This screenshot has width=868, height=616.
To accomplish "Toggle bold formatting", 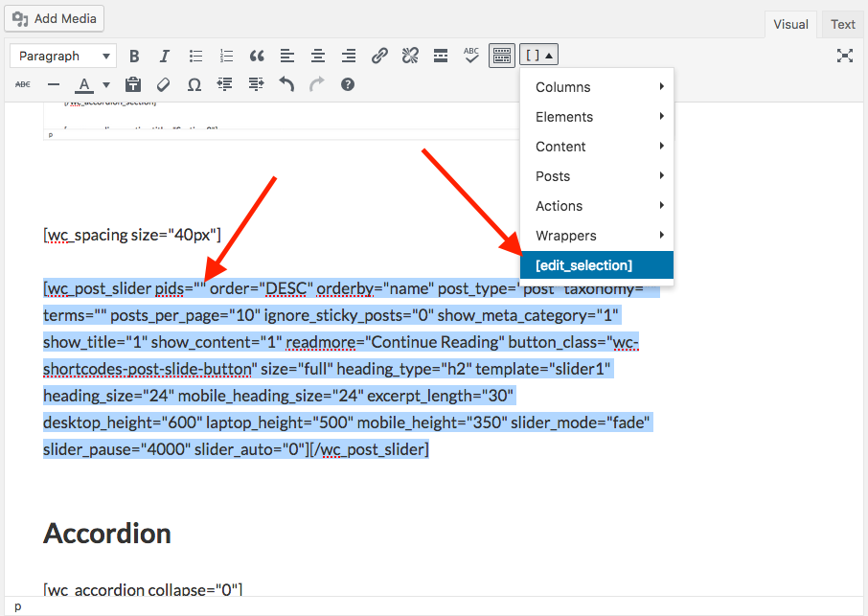I will 134,56.
